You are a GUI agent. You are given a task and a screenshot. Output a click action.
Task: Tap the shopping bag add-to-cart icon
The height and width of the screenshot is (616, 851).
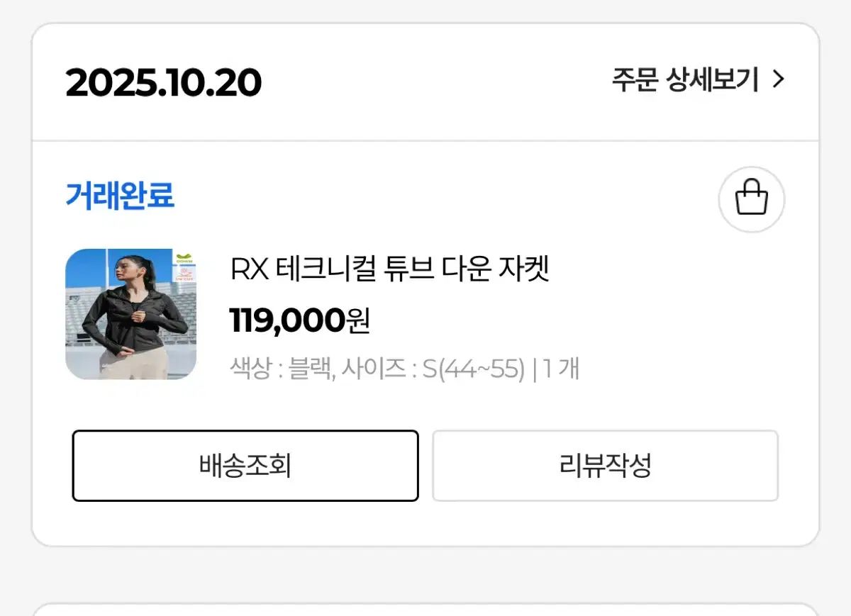[x=751, y=199]
